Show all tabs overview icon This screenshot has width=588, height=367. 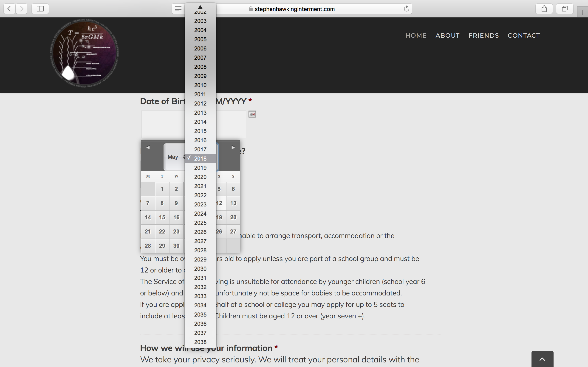coord(565,9)
